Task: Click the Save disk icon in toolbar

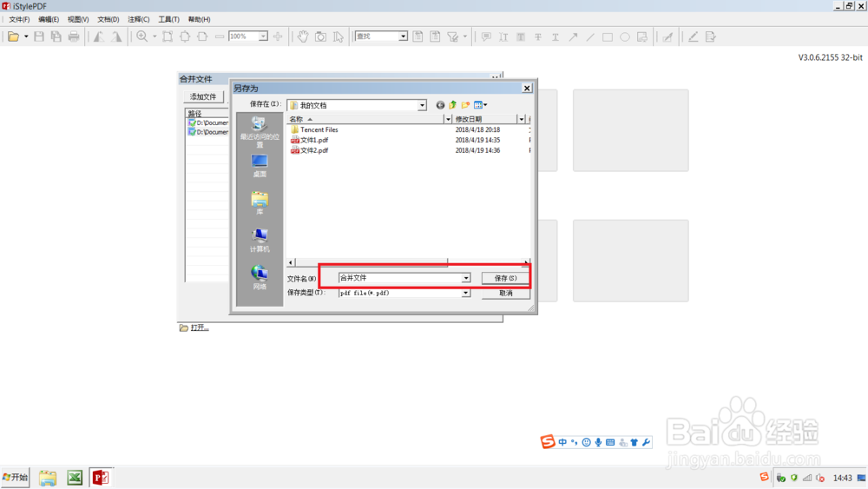Action: click(x=39, y=36)
